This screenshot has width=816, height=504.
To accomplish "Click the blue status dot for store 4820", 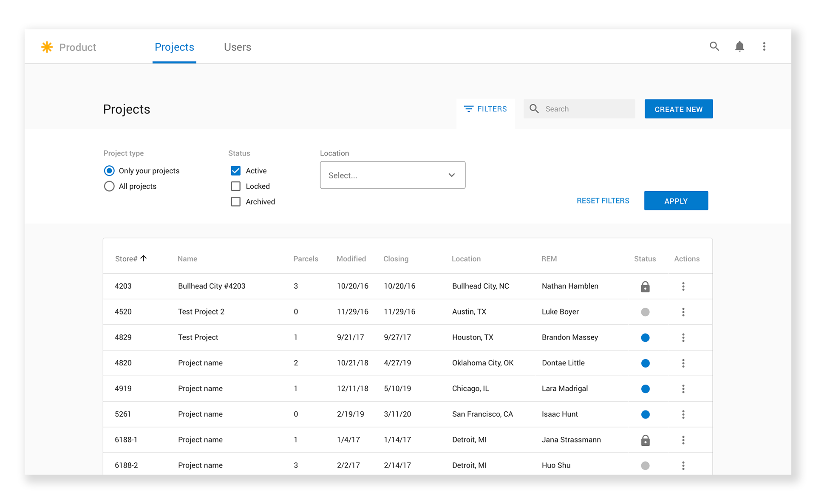I will click(645, 363).
